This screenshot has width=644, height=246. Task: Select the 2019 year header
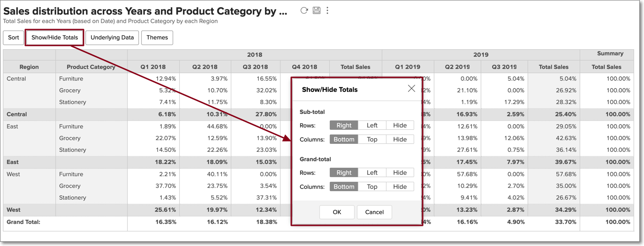(x=481, y=55)
